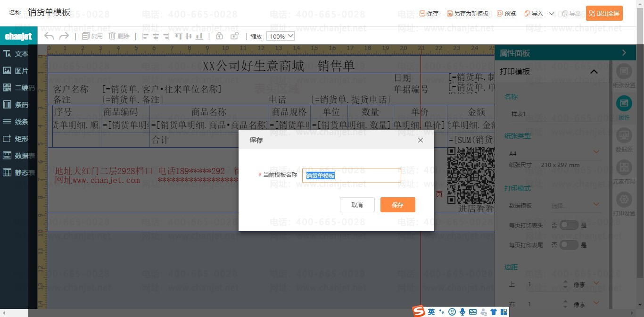Viewport: 644px width, 317px height.
Task: Click the 上 margin stepper arrows
Action: click(566, 284)
